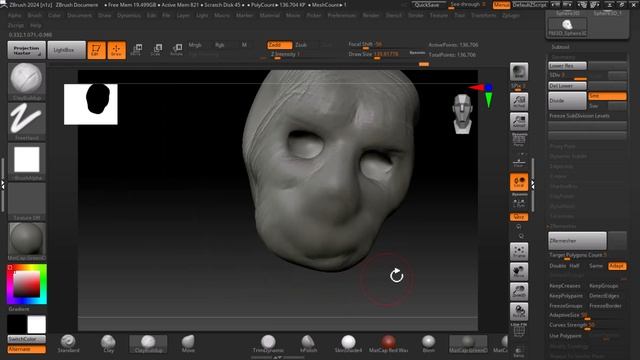Enable the Adapt option in ZRemesher
Viewport: 640px width, 360px height.
pos(616,266)
